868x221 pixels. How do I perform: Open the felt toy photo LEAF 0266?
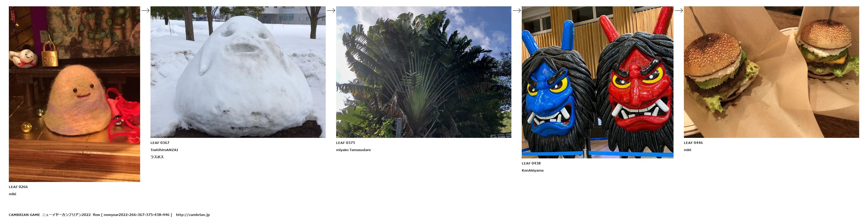74,94
